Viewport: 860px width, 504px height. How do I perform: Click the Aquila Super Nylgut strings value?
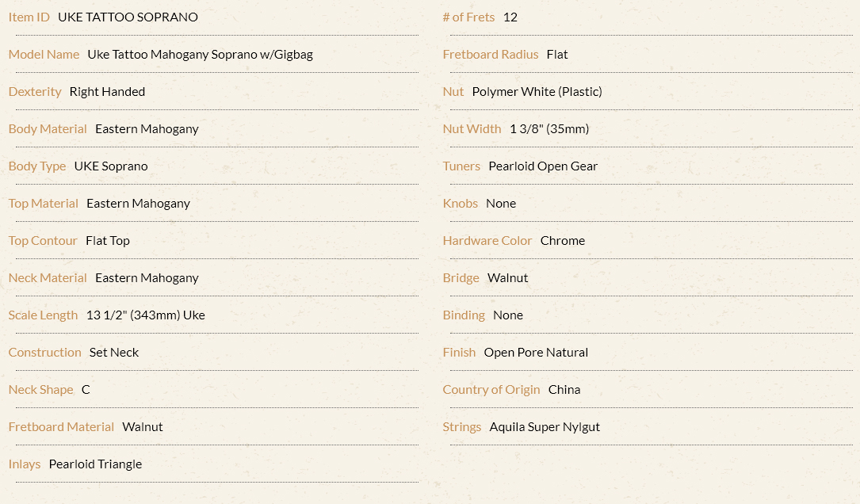(545, 426)
